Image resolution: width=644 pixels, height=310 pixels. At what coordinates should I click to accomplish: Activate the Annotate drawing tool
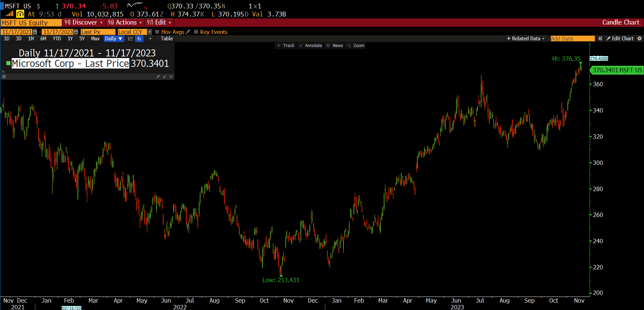(311, 46)
